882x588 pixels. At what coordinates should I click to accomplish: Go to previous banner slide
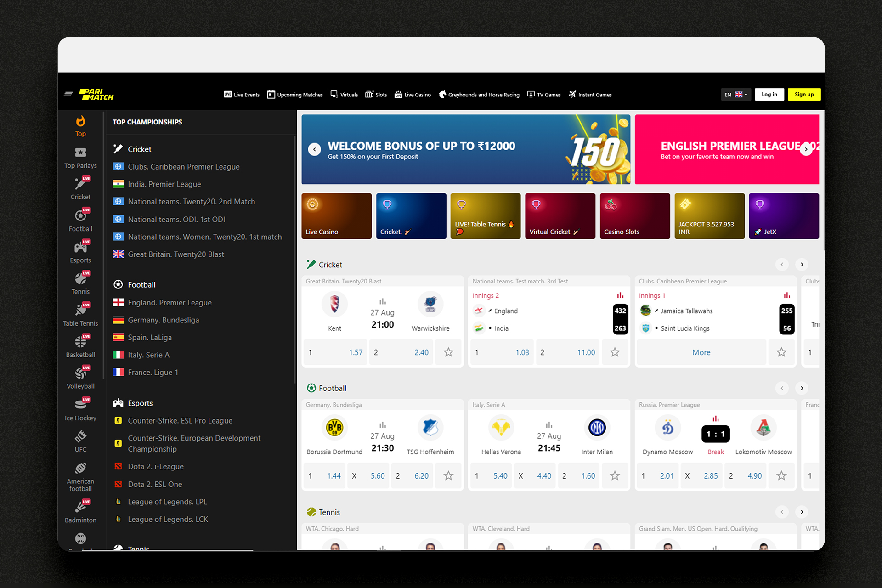(x=314, y=149)
